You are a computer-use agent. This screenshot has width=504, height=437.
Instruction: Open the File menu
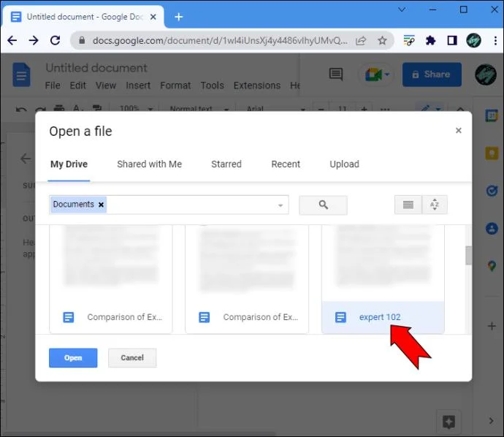(53, 85)
